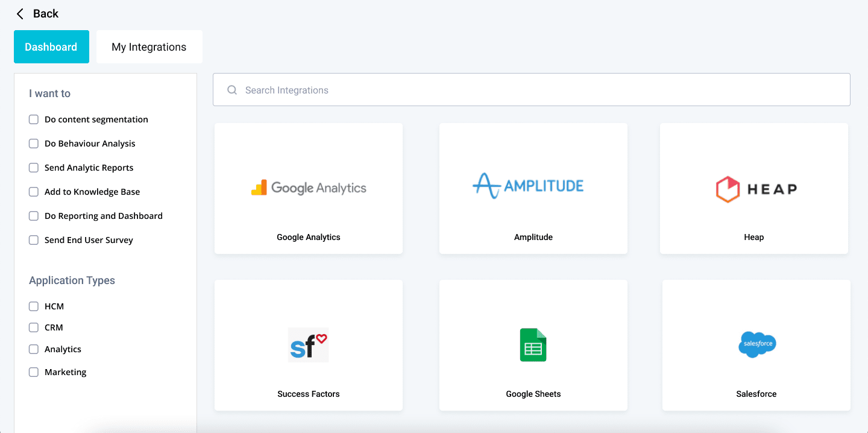Image resolution: width=868 pixels, height=433 pixels.
Task: Focus the Search Integrations field
Action: tap(532, 90)
